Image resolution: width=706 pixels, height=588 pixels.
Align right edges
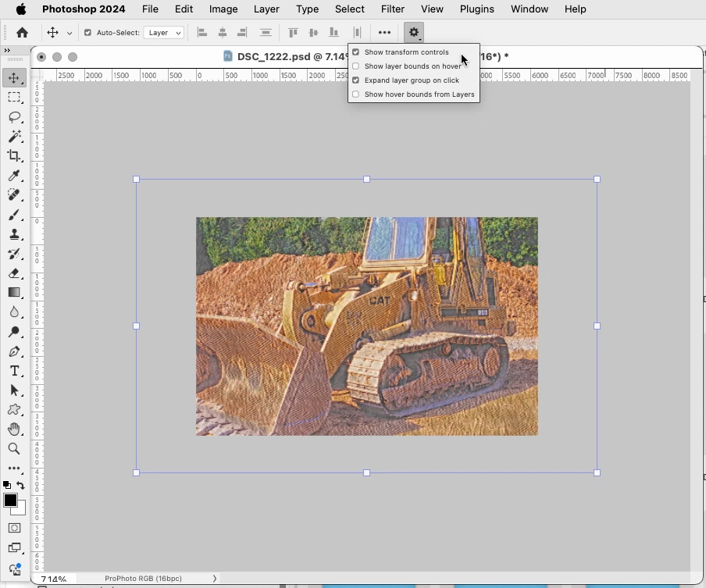pos(242,33)
